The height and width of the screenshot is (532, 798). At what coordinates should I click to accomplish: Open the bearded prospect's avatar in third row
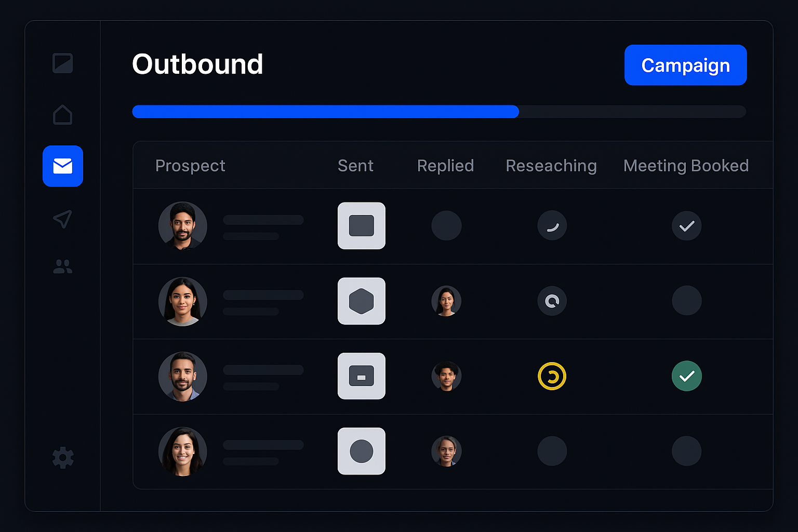coord(182,376)
